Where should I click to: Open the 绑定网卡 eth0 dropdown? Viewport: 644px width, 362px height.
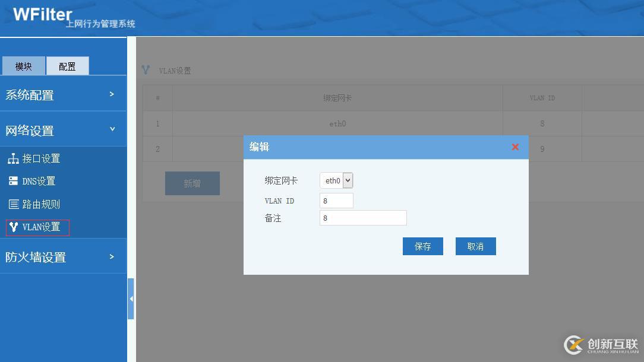point(336,180)
